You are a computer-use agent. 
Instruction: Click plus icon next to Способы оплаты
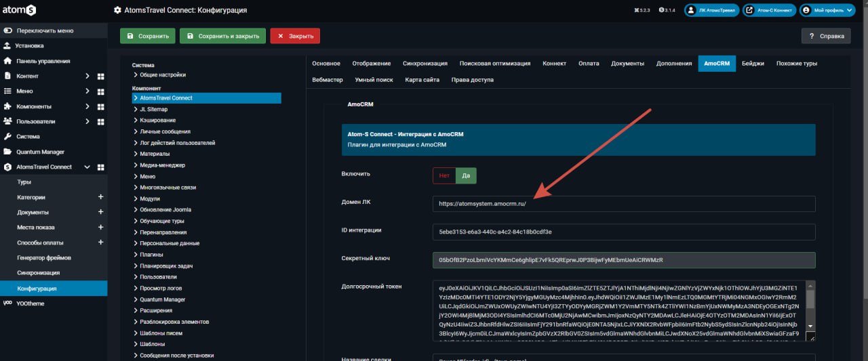coord(100,242)
